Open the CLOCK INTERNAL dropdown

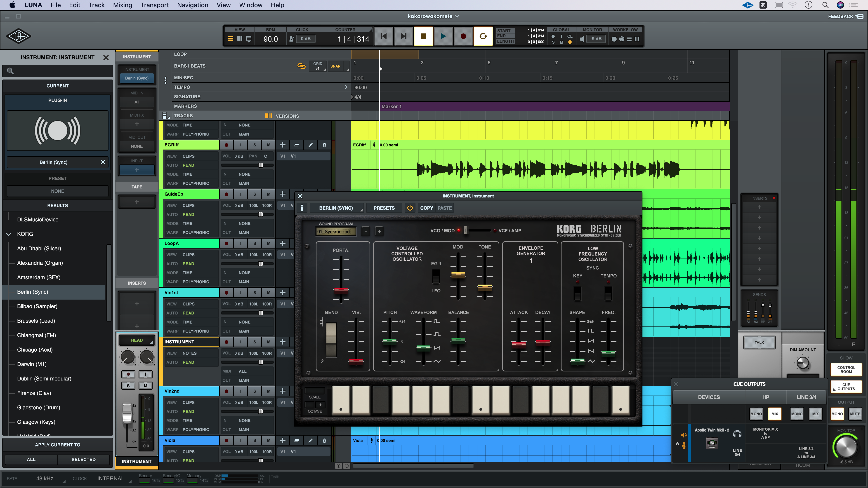pyautogui.click(x=114, y=479)
